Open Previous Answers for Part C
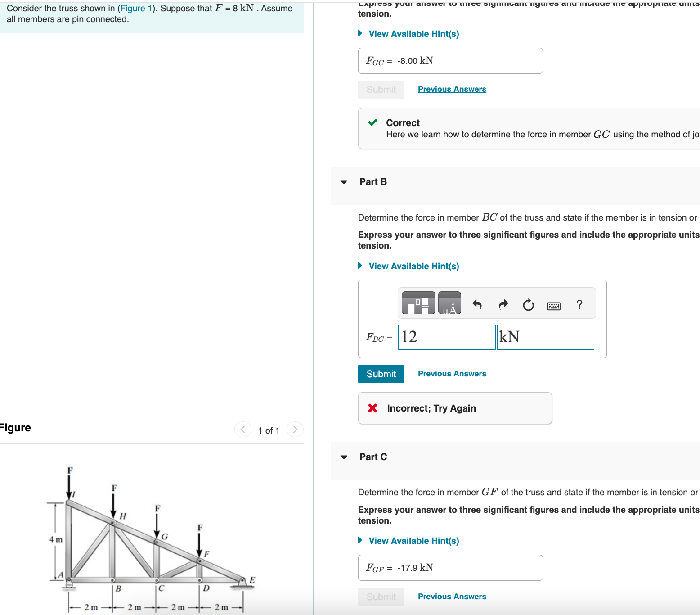Viewport: 700px width, 615px height. tap(451, 596)
